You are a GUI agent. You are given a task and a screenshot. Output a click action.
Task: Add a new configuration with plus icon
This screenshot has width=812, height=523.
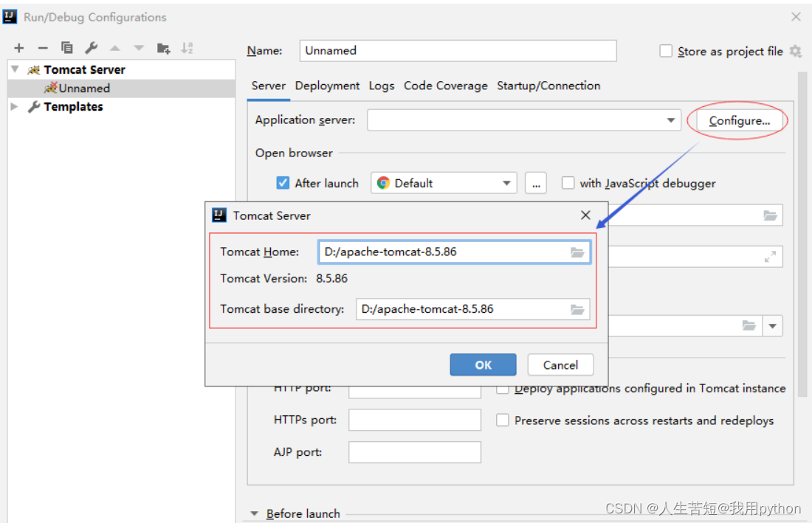point(19,48)
